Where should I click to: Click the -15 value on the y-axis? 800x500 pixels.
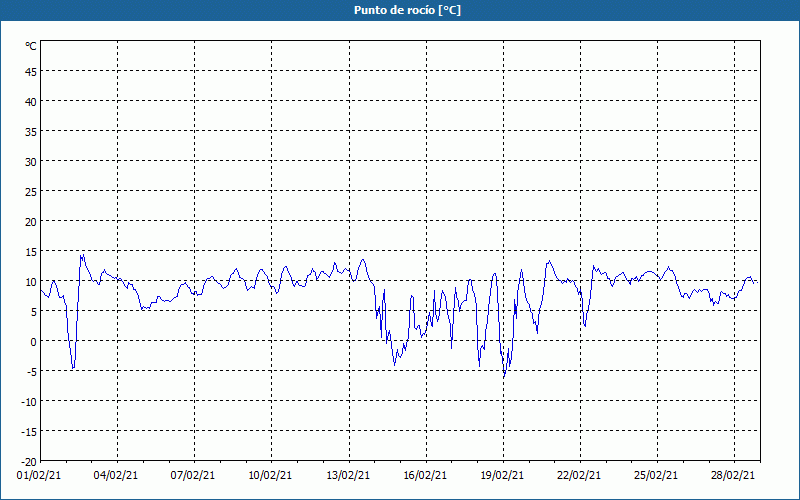(x=29, y=432)
